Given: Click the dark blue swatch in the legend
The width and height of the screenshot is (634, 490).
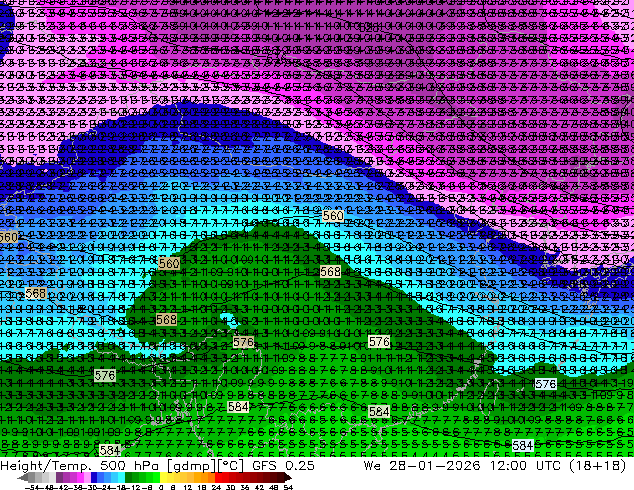Looking at the screenshot, I should [x=94, y=478].
